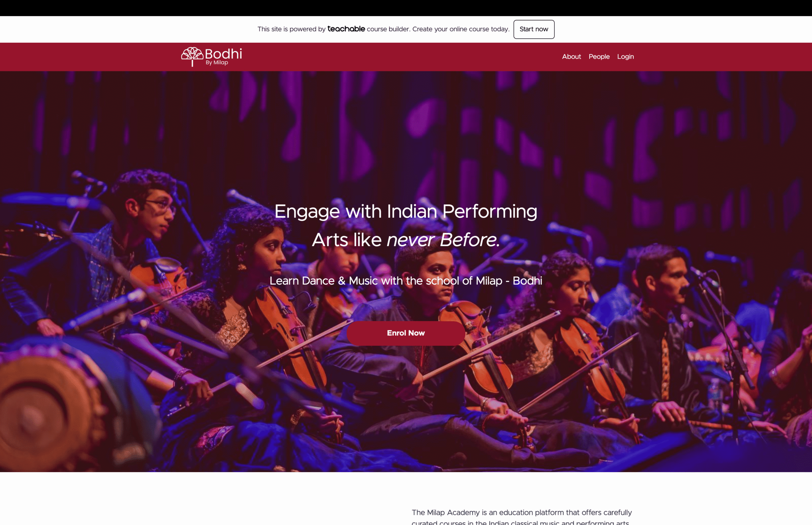Click the teachable brand logo

pos(346,29)
